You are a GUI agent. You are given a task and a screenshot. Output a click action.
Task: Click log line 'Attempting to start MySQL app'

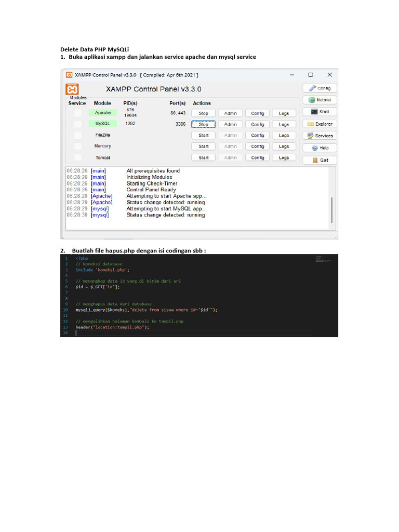(x=166, y=209)
